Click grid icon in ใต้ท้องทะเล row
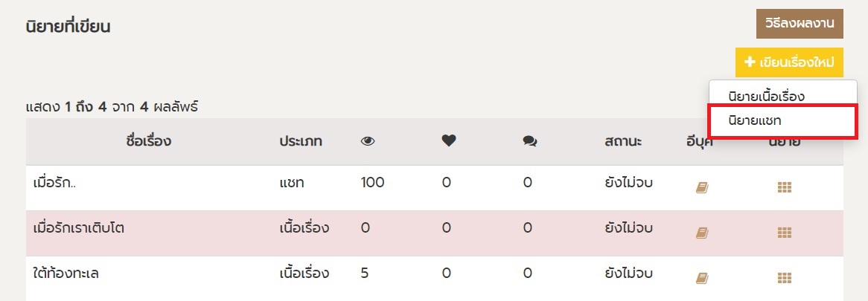The height and width of the screenshot is (301, 868). [783, 278]
